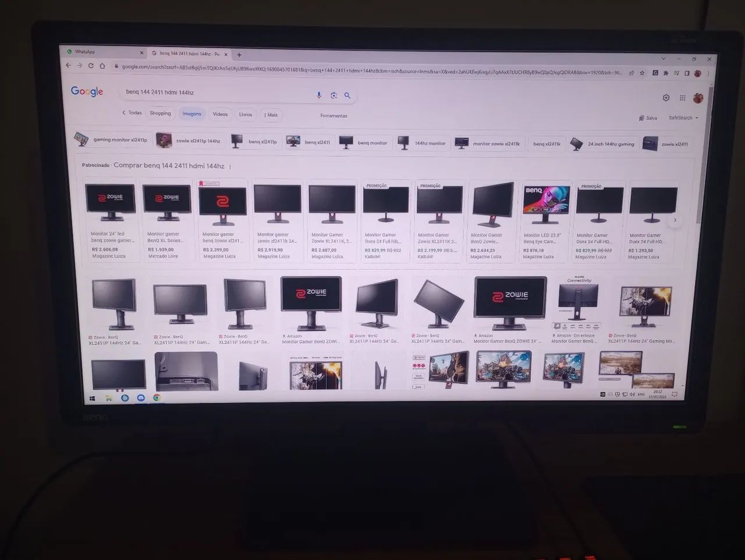Open search settings gear icon
Screen dimensions: 745x560
pyautogui.click(x=666, y=98)
